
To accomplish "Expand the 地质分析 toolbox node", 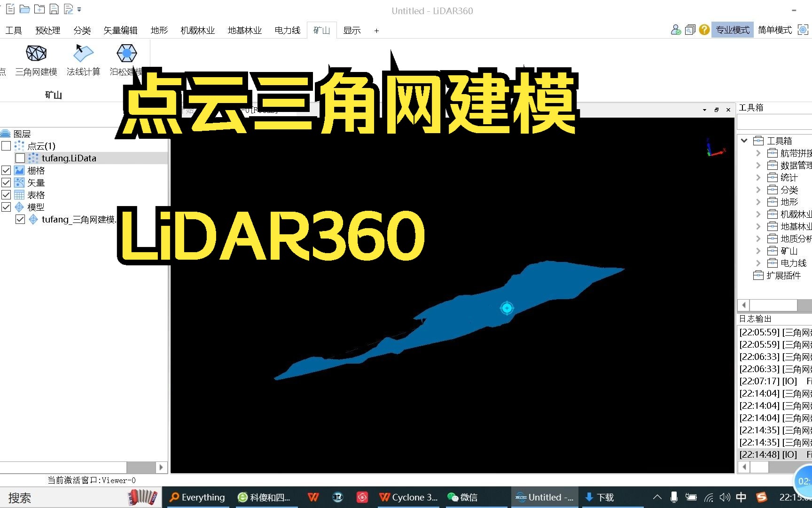I will click(x=758, y=238).
